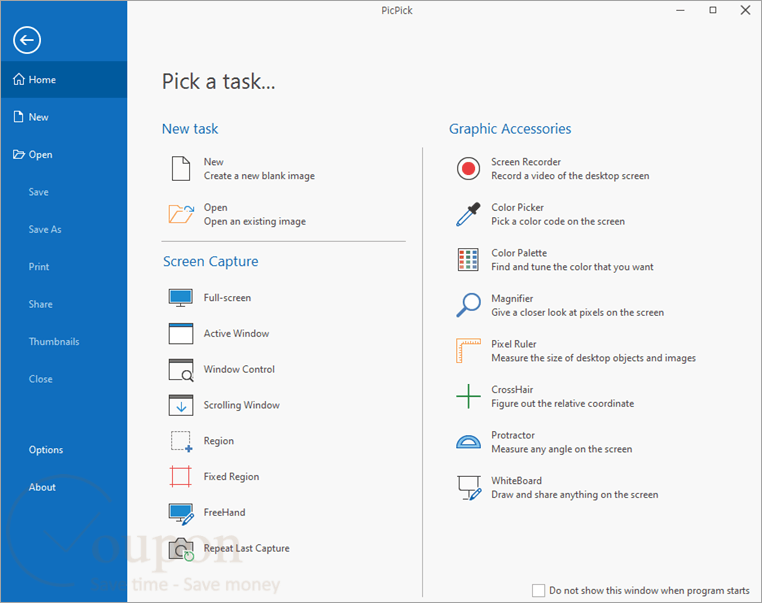This screenshot has height=603, width=762.
Task: Click the Magnifier glass icon
Action: pos(468,305)
